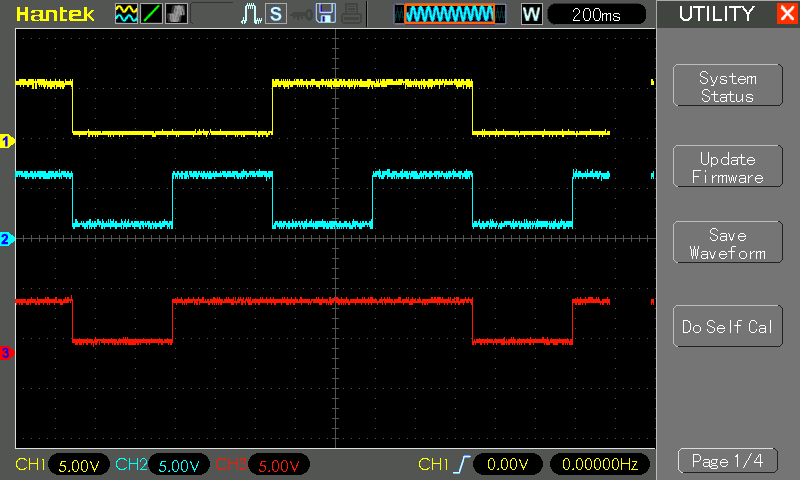Viewport: 800px width, 480px height.
Task: Click the pulse trigger status icon
Action: pos(252,14)
